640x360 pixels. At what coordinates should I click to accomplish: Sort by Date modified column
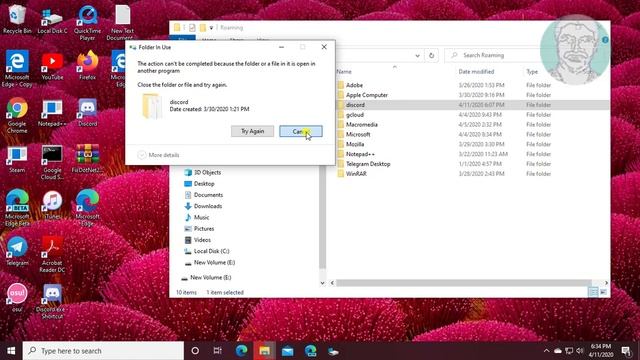(476, 71)
